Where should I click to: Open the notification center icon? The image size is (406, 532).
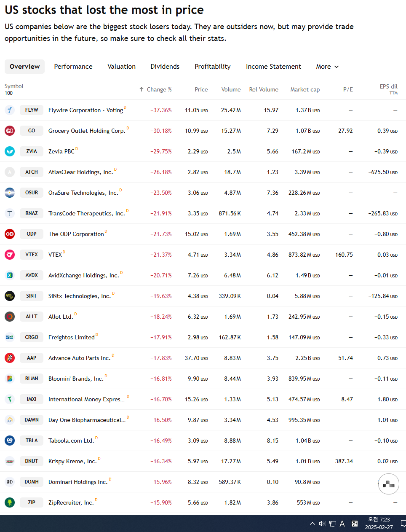pos(403,524)
